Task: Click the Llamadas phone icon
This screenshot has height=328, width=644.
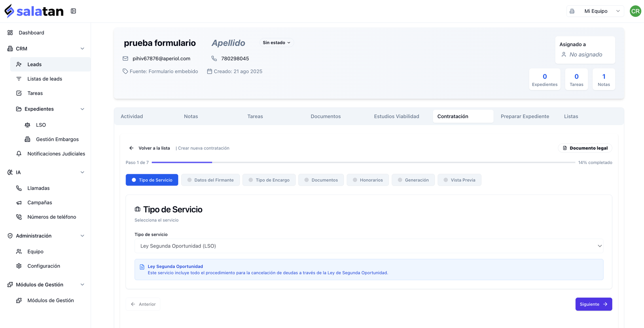Action: [x=19, y=188]
